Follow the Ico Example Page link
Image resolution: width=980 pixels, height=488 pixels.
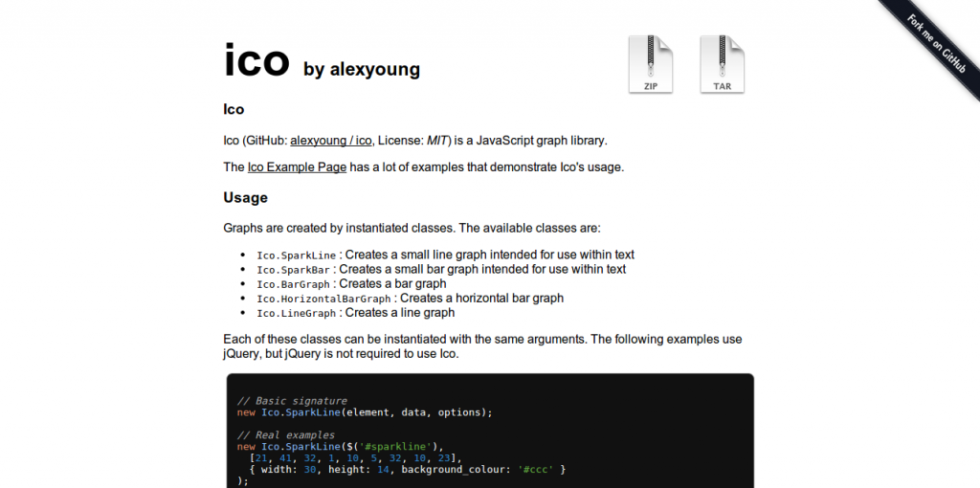click(297, 167)
